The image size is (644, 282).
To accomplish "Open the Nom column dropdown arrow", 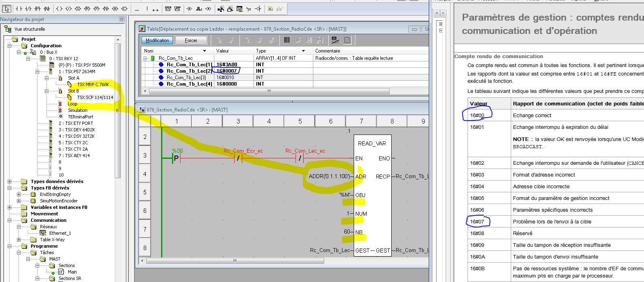I will [x=204, y=51].
